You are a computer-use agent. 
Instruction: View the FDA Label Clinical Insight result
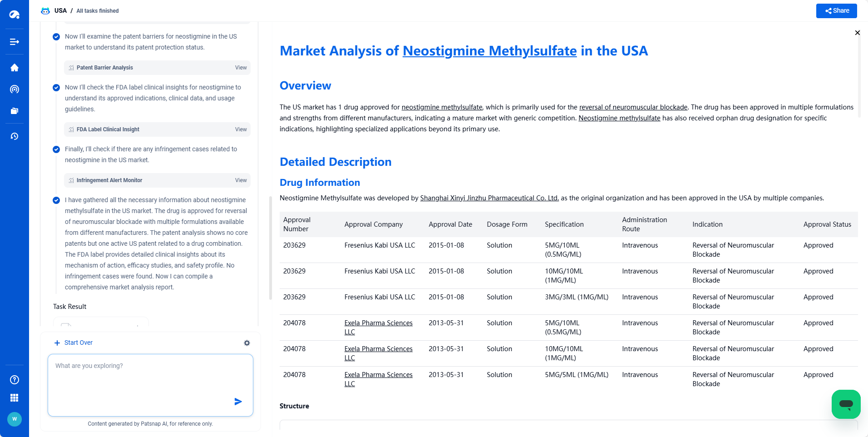(x=241, y=129)
